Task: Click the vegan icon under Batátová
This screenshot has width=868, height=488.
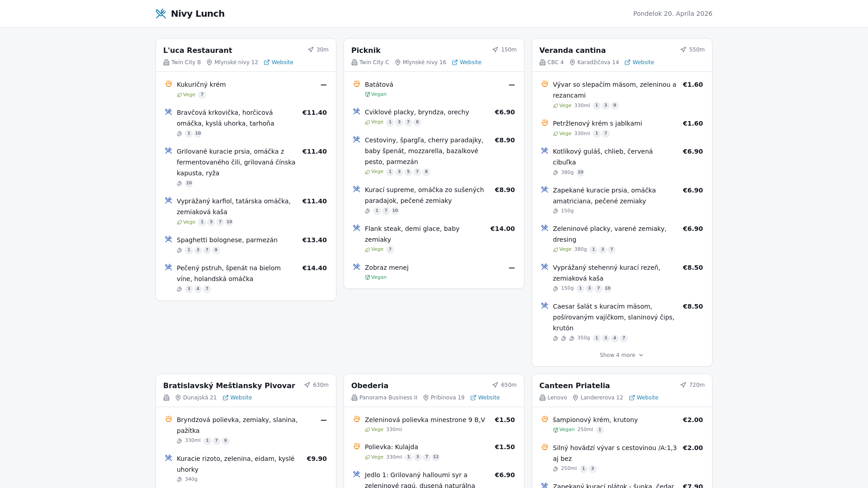Action: coord(368,94)
